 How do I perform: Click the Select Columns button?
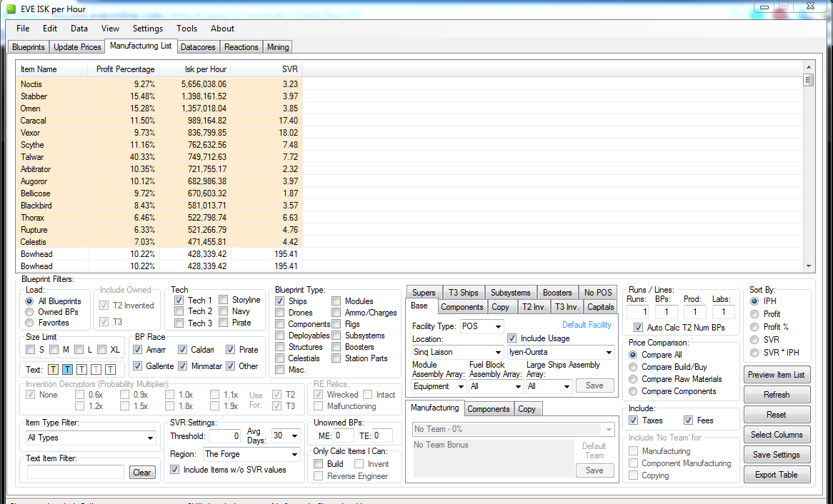point(776,435)
